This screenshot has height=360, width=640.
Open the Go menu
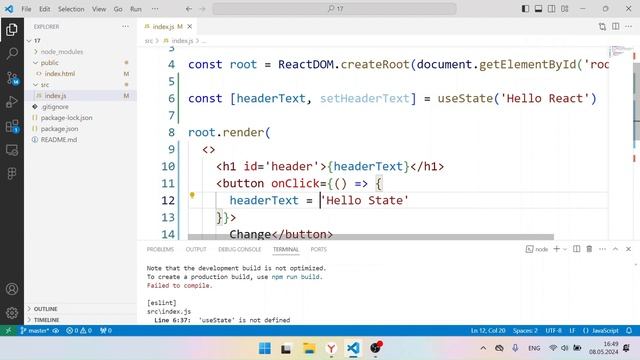point(118,9)
